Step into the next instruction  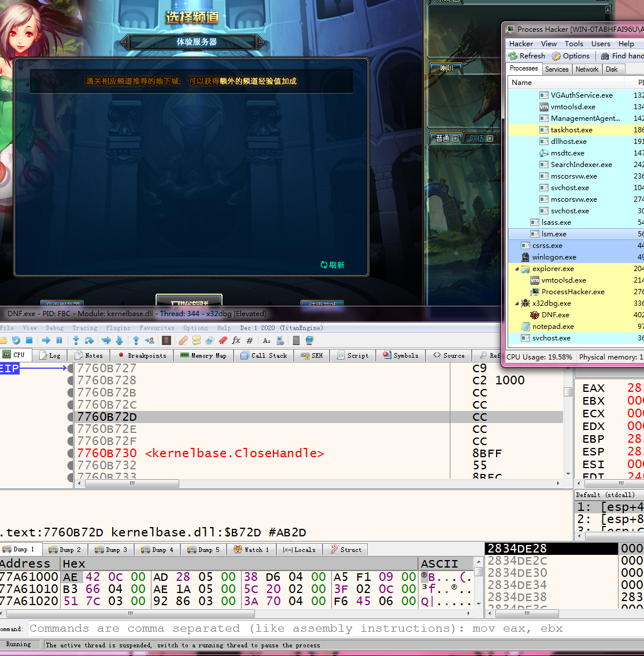(x=76, y=340)
